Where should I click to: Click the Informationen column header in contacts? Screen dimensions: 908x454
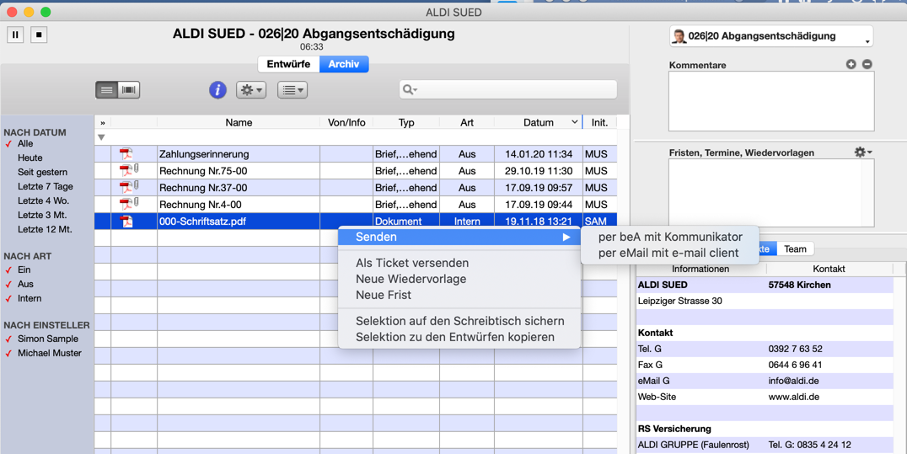coord(700,269)
